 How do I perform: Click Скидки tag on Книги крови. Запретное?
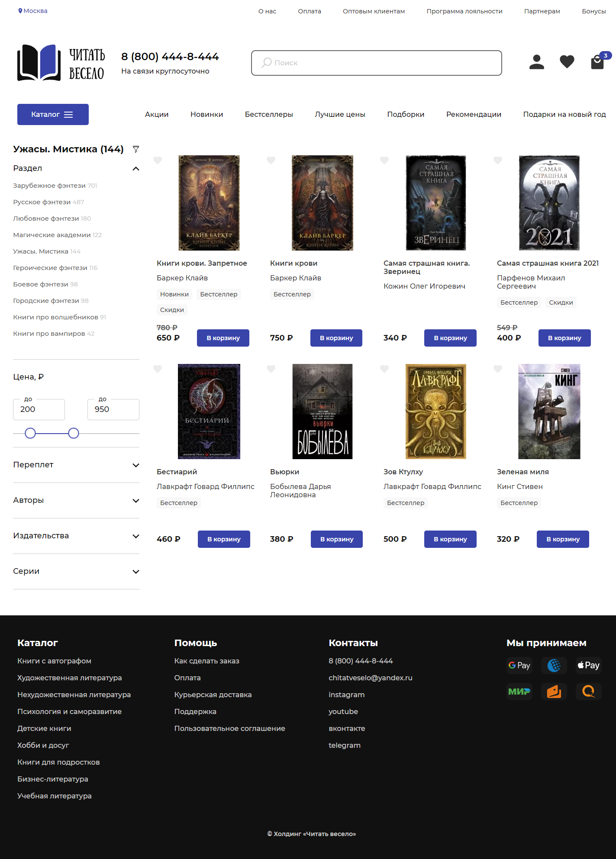click(x=172, y=310)
